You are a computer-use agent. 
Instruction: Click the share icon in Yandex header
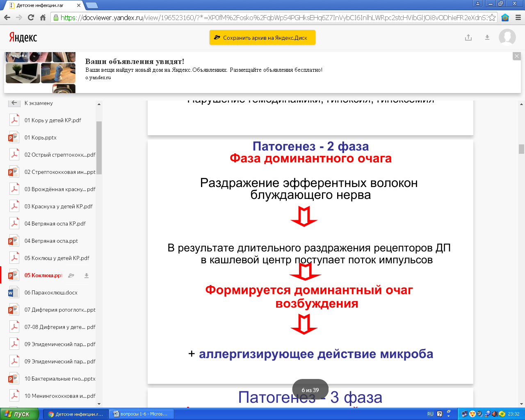coord(468,37)
